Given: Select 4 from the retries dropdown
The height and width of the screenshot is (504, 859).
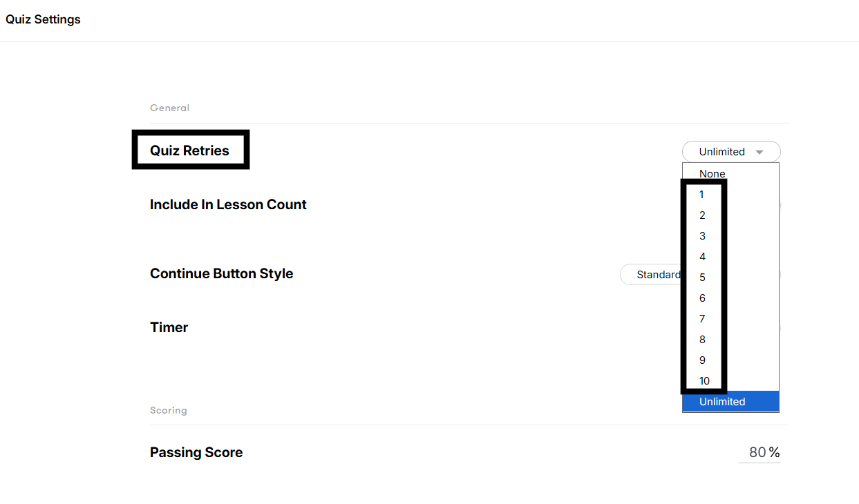Looking at the screenshot, I should point(702,256).
